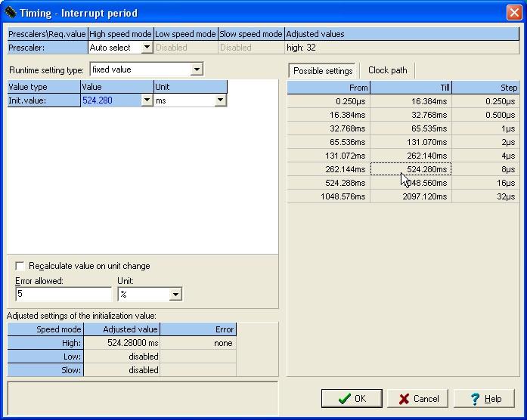Select the Step cell 0.500µs

(x=485, y=115)
